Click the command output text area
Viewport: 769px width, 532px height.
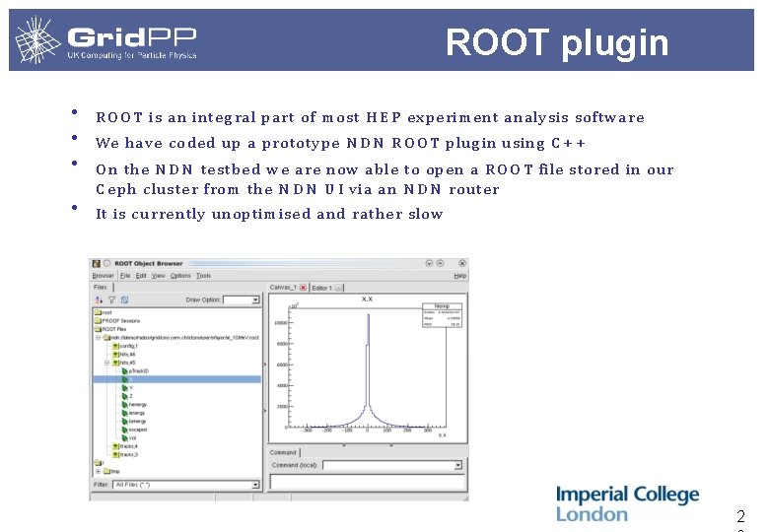(x=367, y=483)
